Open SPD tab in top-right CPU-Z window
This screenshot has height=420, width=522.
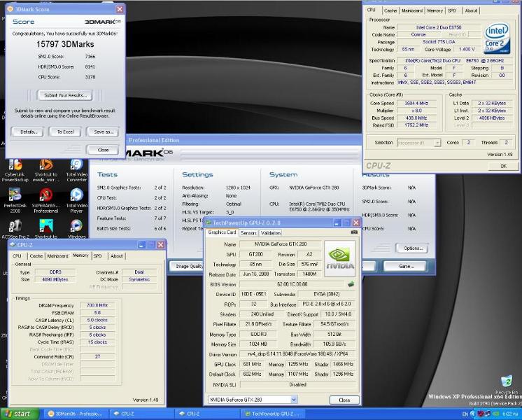coord(452,10)
